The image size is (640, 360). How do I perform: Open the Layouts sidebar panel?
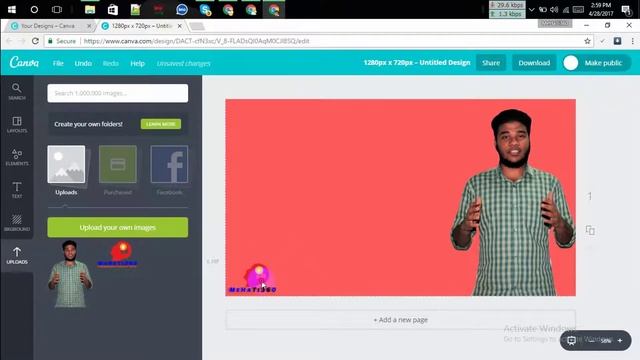pyautogui.click(x=17, y=124)
